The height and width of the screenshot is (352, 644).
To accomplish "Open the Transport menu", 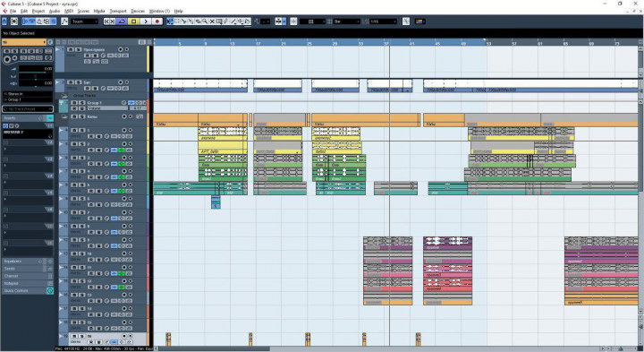I will 118,11.
